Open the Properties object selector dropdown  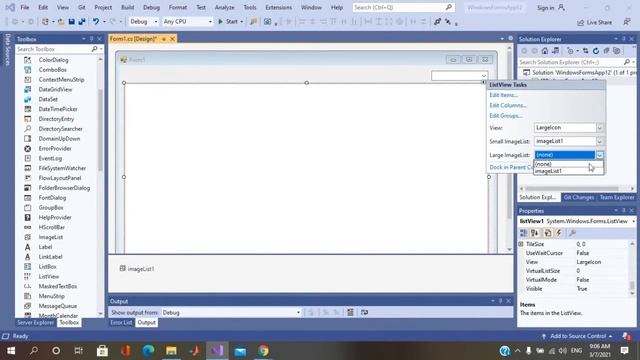633,221
